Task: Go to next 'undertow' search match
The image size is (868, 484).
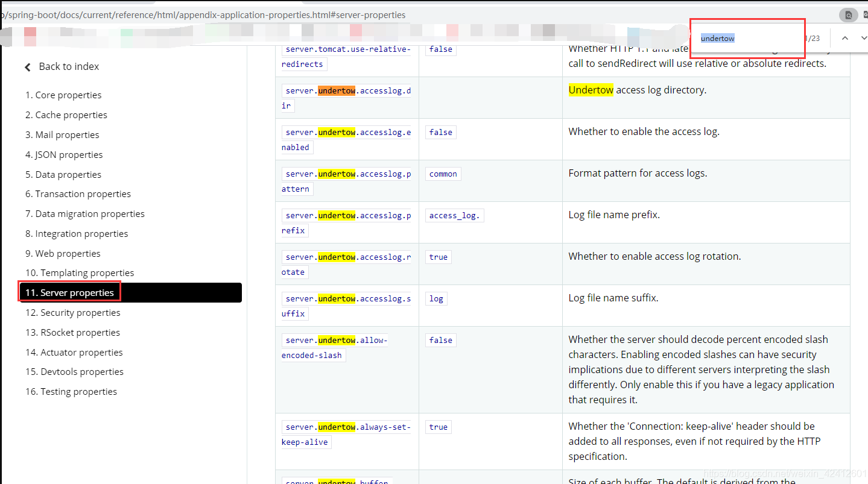Action: (x=864, y=37)
